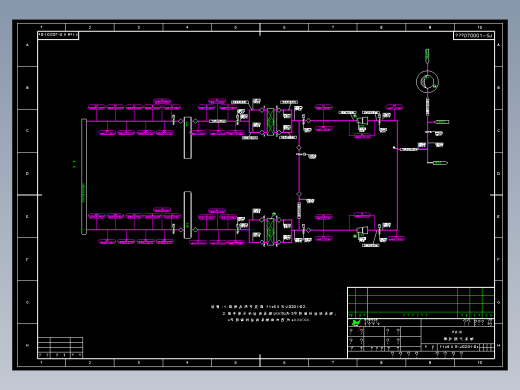This screenshot has height=390, width=520.
Task: Click the green company logo in the title block
Action: [356, 322]
